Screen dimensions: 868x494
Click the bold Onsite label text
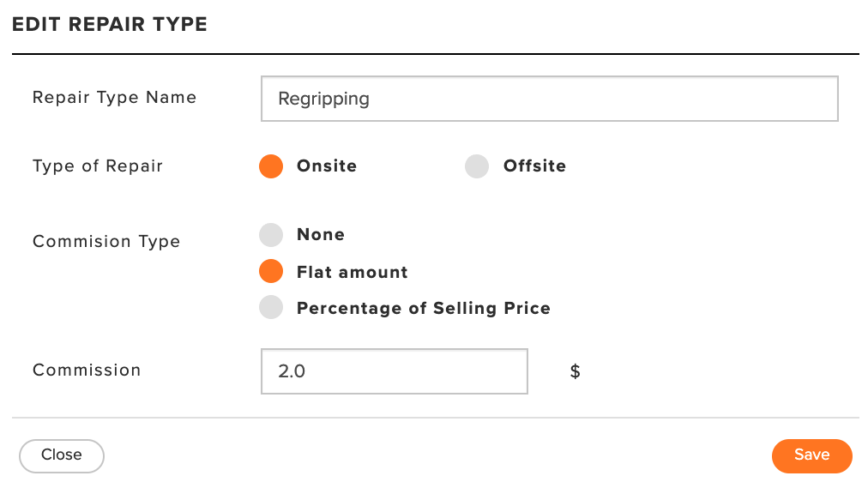[327, 166]
